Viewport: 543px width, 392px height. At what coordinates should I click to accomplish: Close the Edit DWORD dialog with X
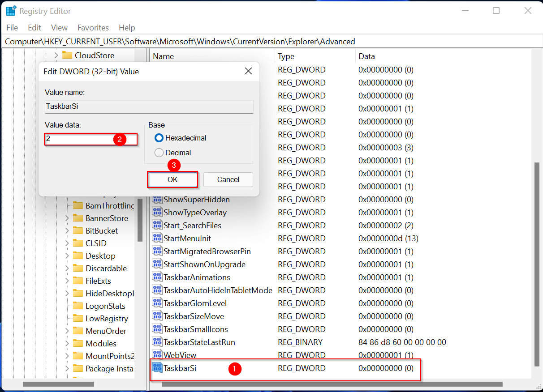coord(248,71)
